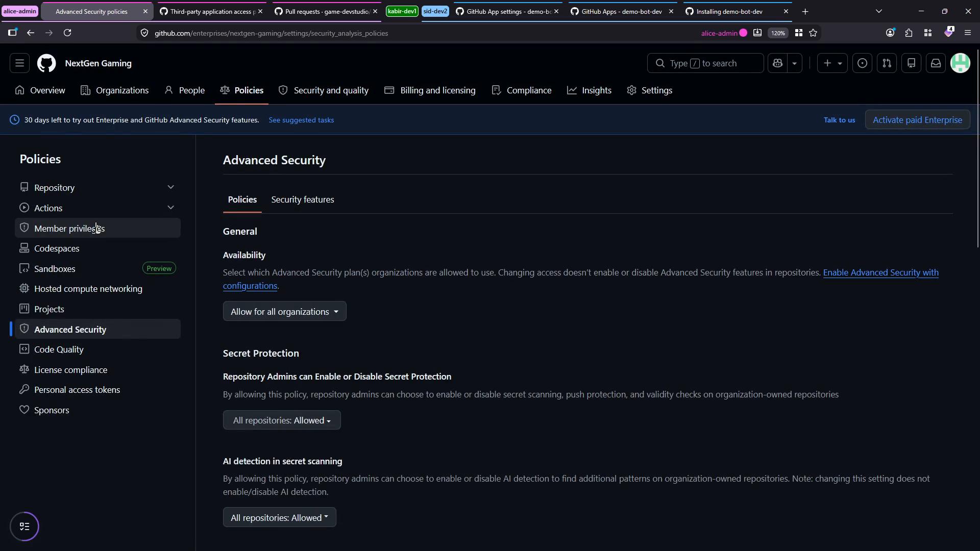Click the browser address bar URL
The width and height of the screenshot is (980, 551).
(272, 33)
